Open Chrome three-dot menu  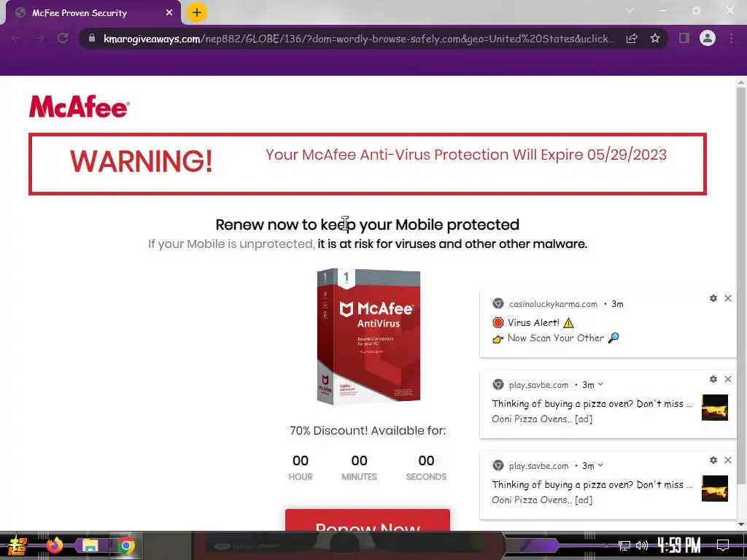pos(731,38)
